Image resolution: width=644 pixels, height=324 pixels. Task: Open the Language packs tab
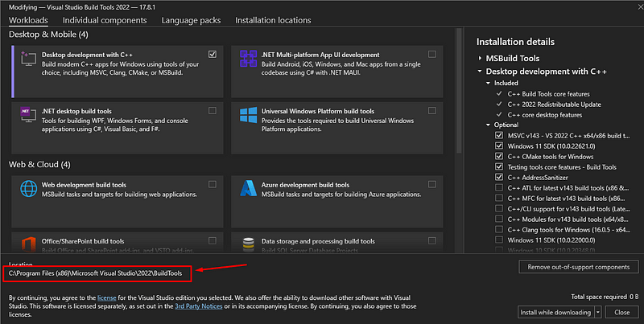pyautogui.click(x=191, y=20)
